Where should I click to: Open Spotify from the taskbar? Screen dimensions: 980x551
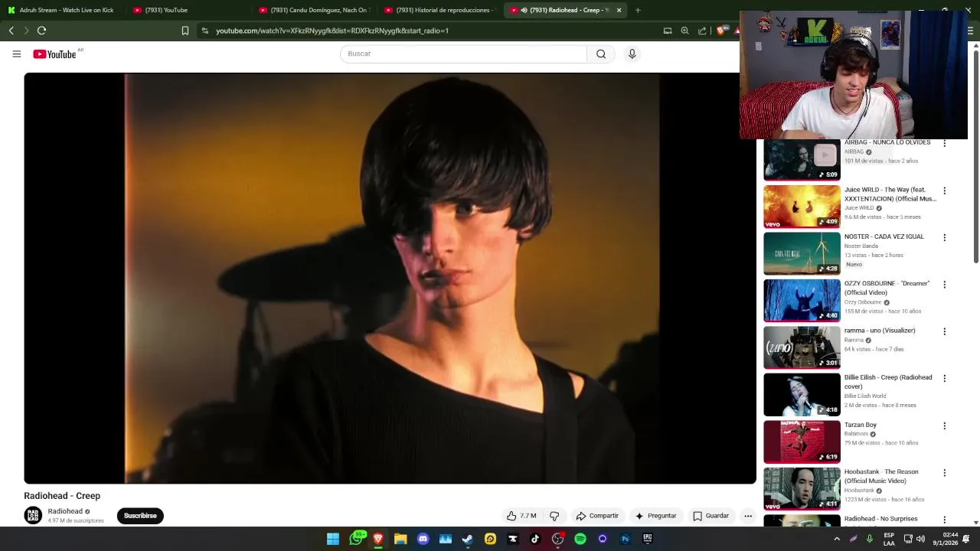[x=580, y=539]
